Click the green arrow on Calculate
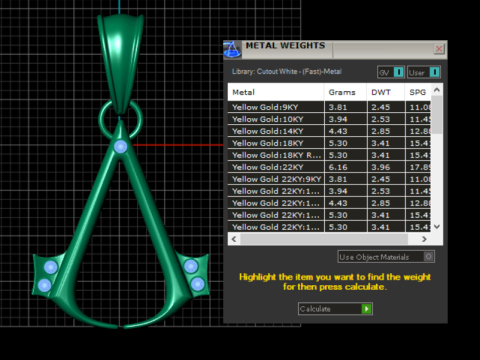This screenshot has width=480, height=360. (x=366, y=309)
